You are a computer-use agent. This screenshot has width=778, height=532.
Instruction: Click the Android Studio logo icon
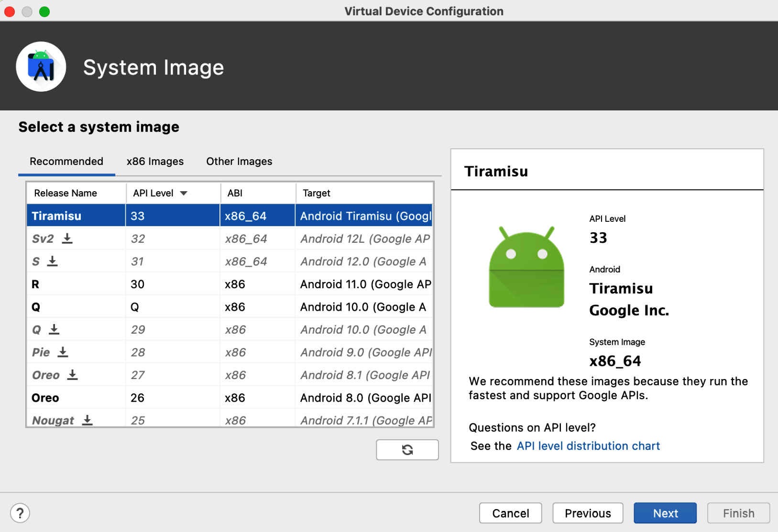pos(41,67)
